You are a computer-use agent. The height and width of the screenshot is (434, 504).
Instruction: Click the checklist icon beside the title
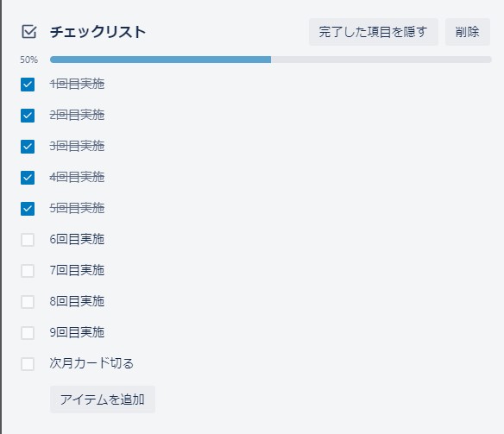pyautogui.click(x=29, y=32)
